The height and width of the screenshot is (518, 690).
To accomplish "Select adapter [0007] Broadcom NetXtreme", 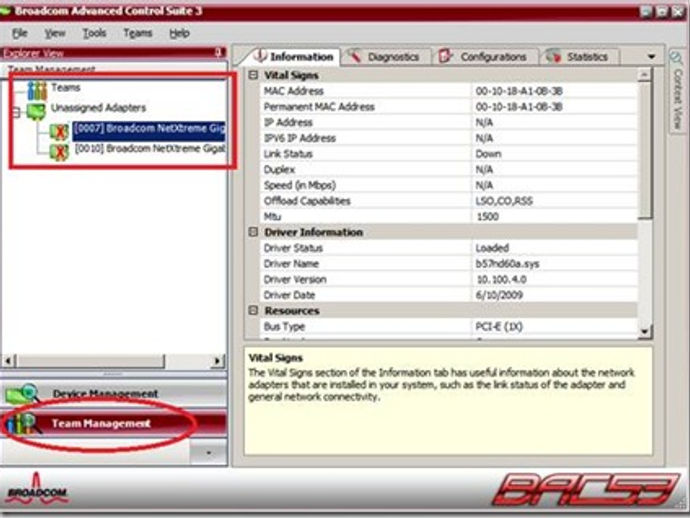I will 149,129.
